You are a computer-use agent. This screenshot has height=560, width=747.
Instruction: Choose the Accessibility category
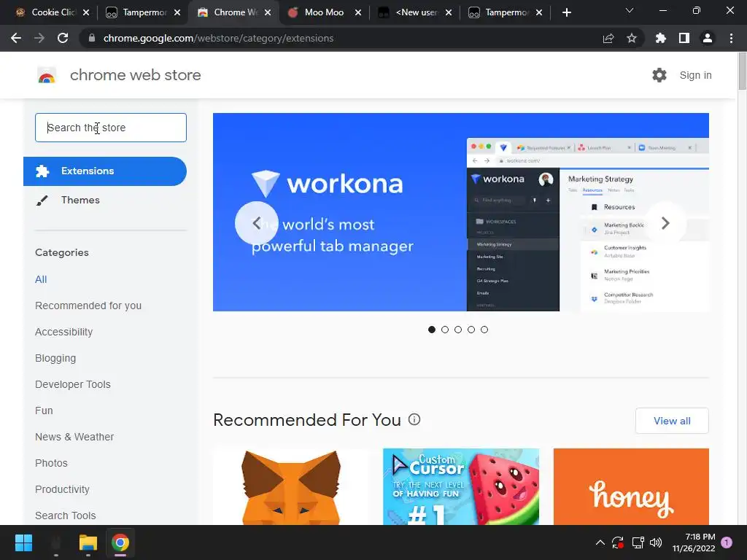[x=64, y=332]
